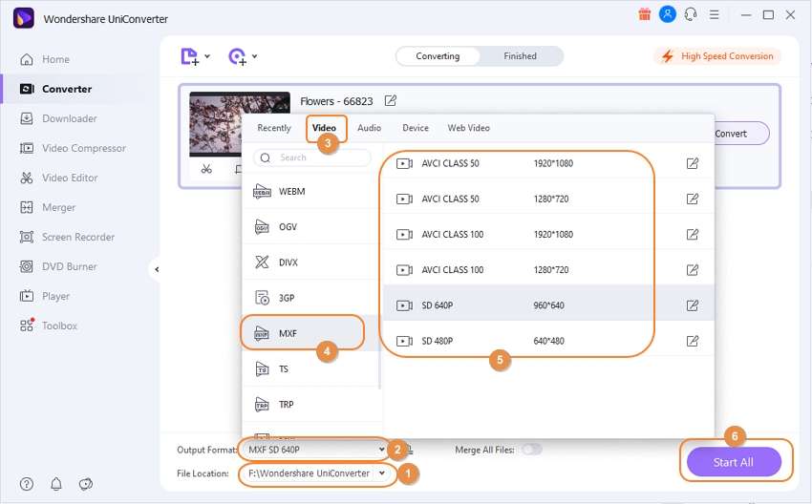
Task: Click the Load DVD disc icon
Action: coord(238,56)
